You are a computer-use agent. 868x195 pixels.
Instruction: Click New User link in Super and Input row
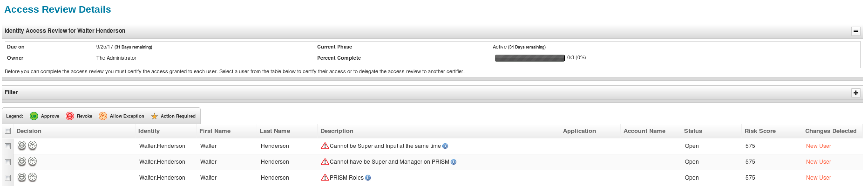pos(818,146)
